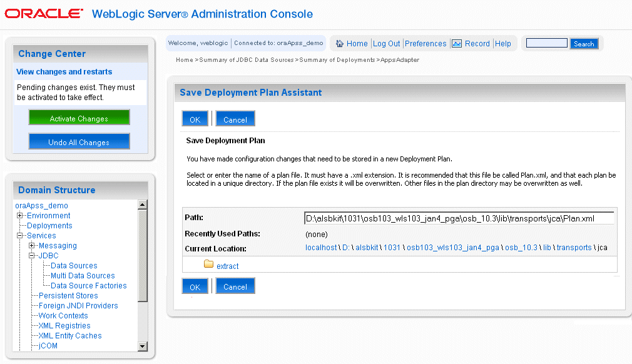Click the top Cancel button

click(x=235, y=119)
